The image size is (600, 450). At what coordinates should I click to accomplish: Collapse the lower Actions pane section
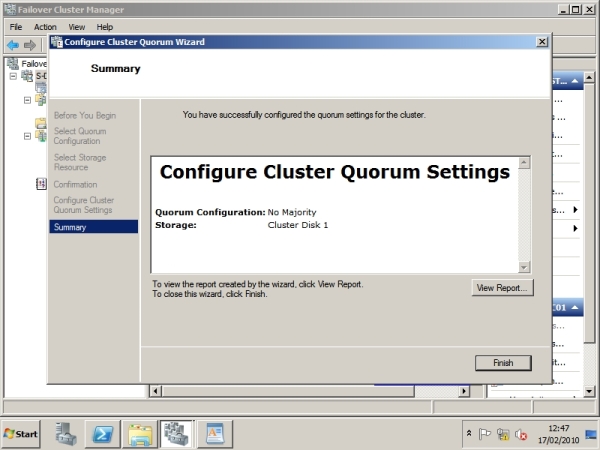(575, 307)
